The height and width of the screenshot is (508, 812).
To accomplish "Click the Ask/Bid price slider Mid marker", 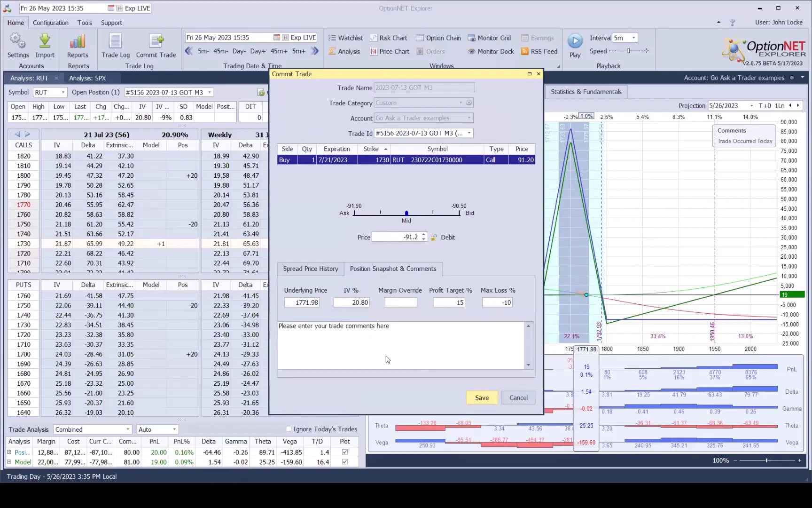I will click(406, 214).
